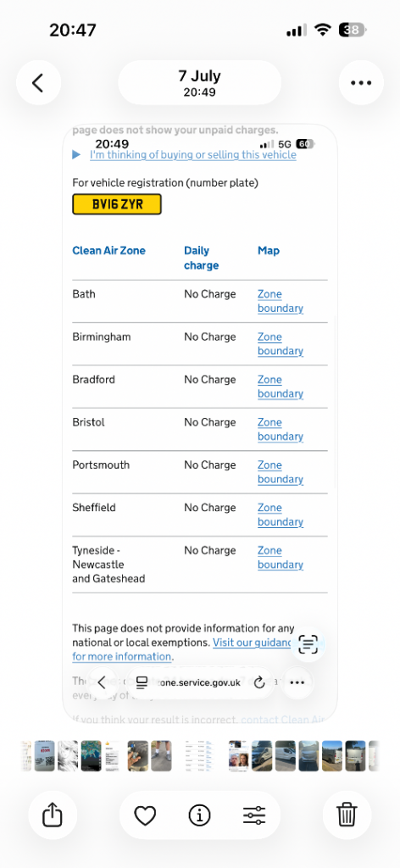The height and width of the screenshot is (868, 400).
Task: Favorite the photo with heart icon
Action: (x=145, y=815)
